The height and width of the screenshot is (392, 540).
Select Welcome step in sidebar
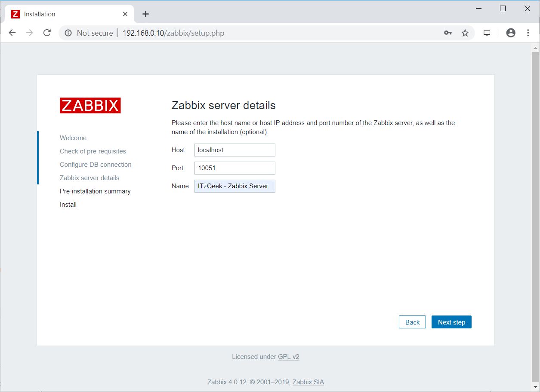tap(73, 138)
